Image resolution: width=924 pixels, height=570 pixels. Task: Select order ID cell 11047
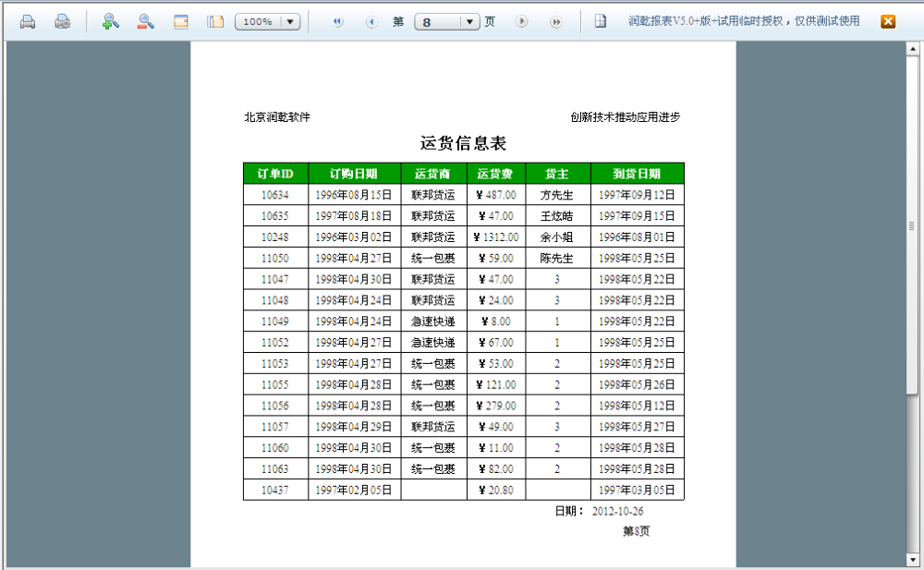pyautogui.click(x=275, y=279)
